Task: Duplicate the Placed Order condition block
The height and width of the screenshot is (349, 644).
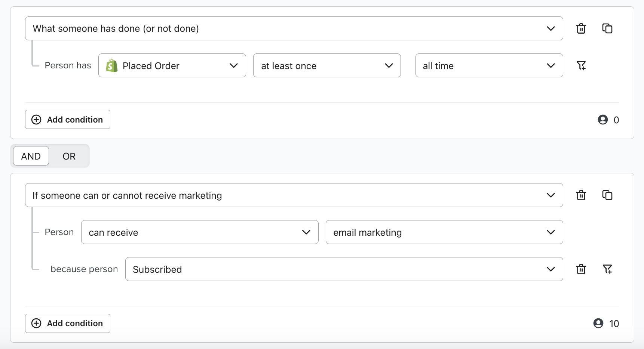Action: (x=607, y=28)
